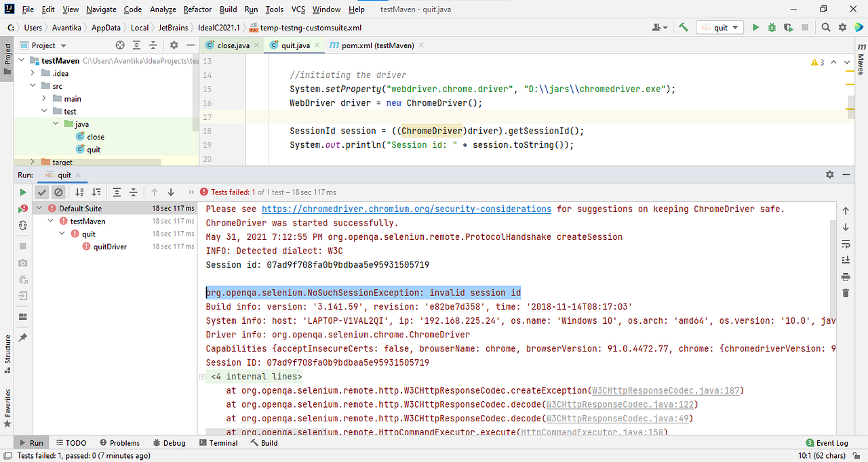Collapse all nodes in the test results tree
This screenshot has width=868, height=462.
tap(134, 192)
